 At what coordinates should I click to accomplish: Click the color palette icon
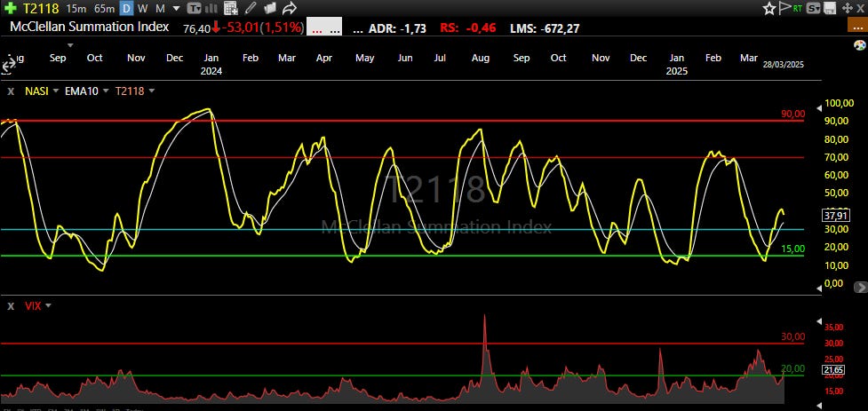tap(860, 44)
